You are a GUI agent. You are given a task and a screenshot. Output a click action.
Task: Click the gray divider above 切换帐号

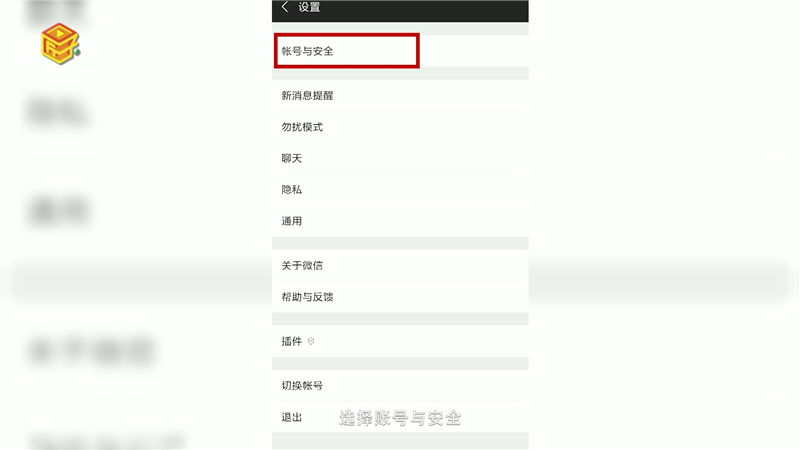[x=400, y=363]
